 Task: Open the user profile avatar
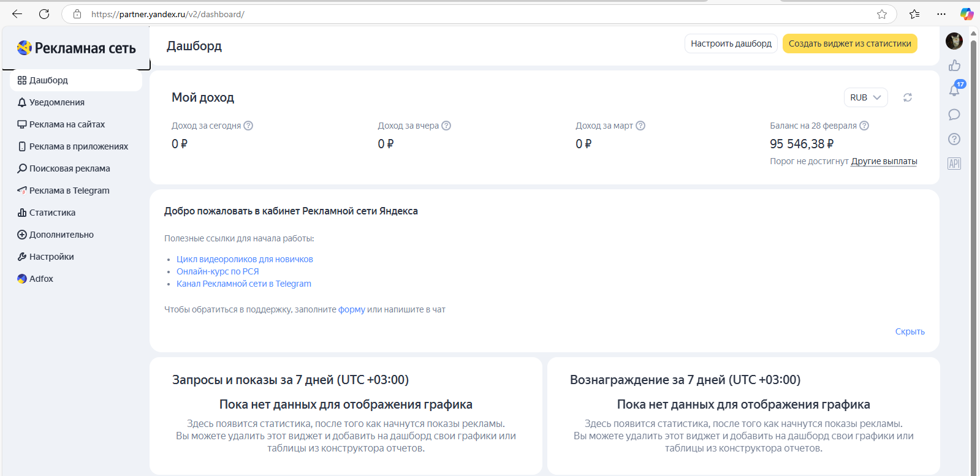click(954, 41)
